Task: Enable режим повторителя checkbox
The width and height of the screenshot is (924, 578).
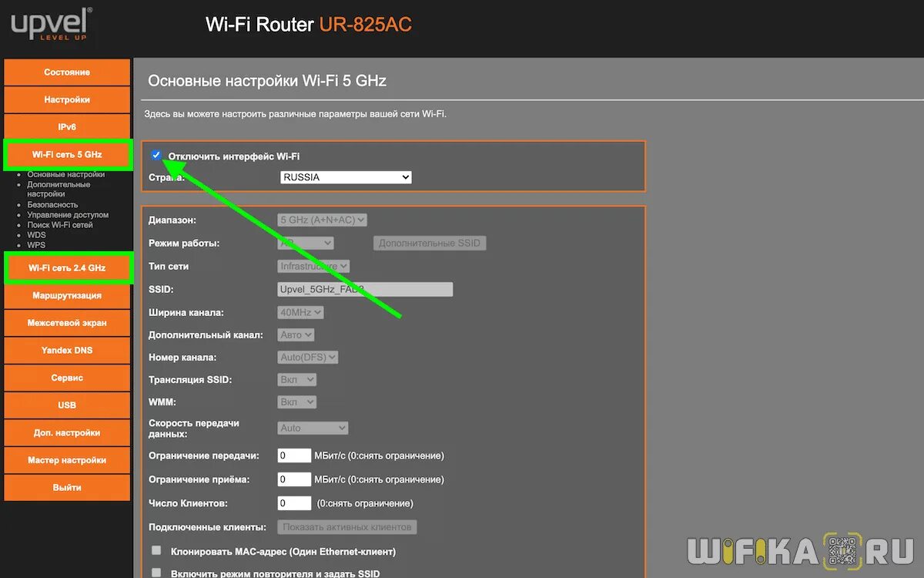Action: [x=157, y=573]
